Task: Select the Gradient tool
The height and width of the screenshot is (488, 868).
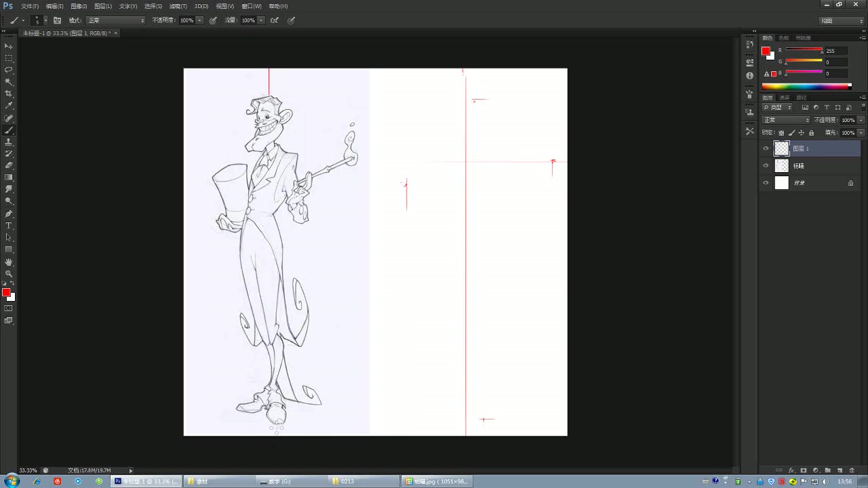Action: (x=9, y=178)
